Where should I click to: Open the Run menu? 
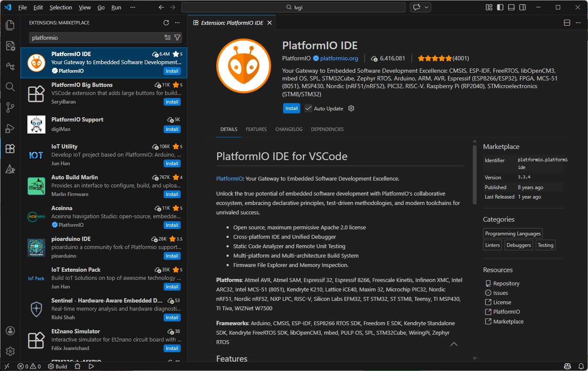coord(116,7)
